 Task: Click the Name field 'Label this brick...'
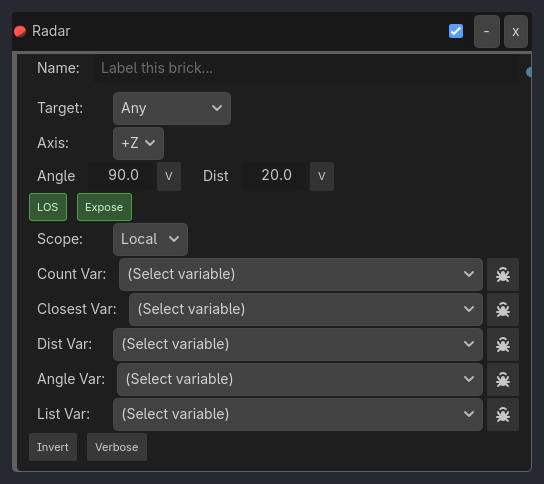pyautogui.click(x=306, y=68)
